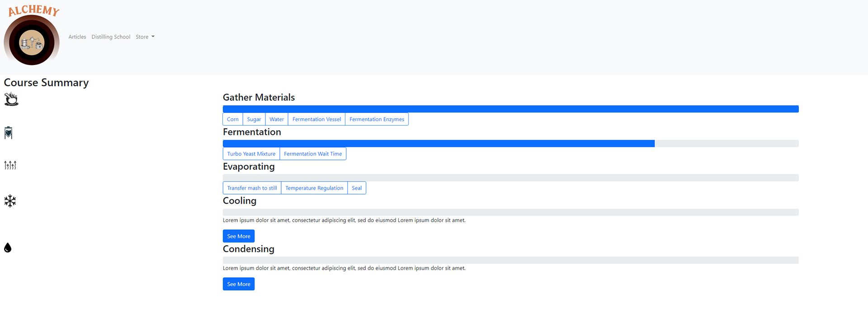Open the Store dropdown menu
Image resolution: width=868 pixels, height=313 pixels.
click(x=145, y=37)
